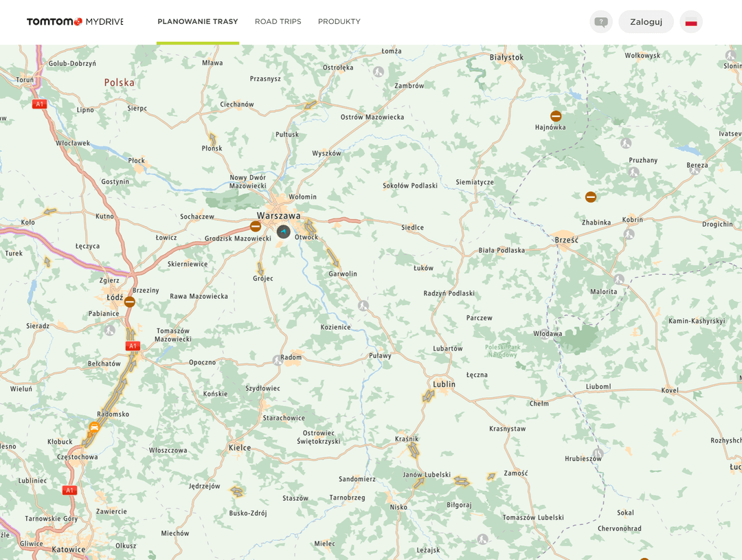Open the Produkty menu item

click(x=339, y=21)
